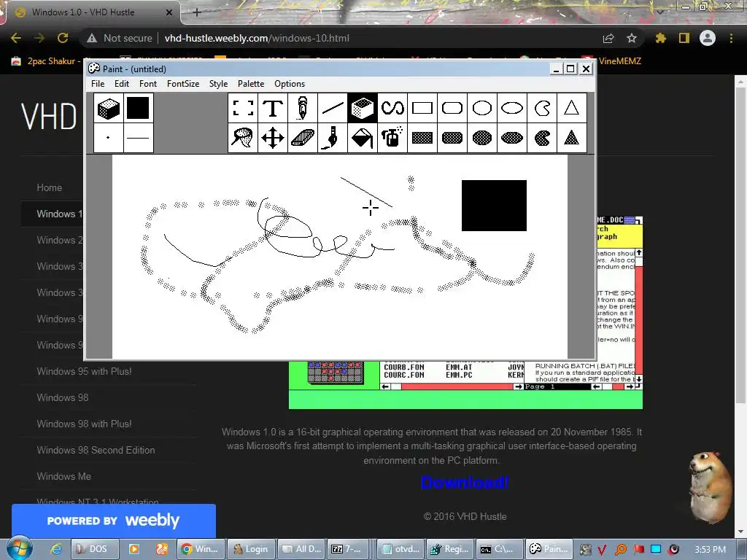Open the Style menu in Paint

[218, 84]
